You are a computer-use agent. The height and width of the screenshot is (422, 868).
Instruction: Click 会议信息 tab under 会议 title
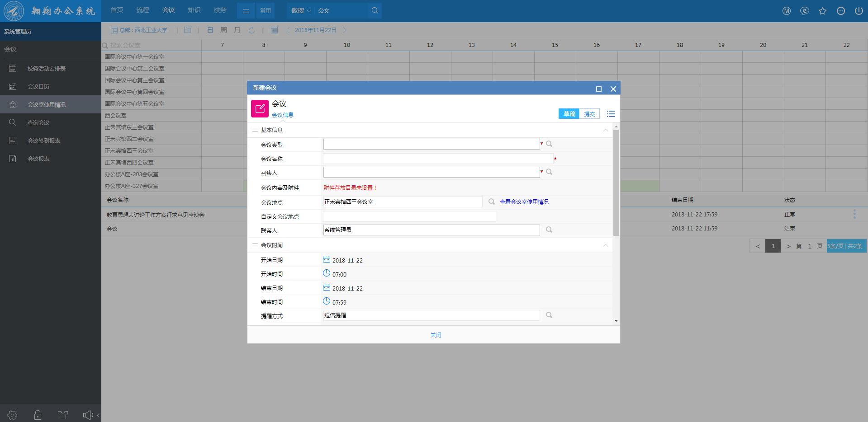pos(283,115)
